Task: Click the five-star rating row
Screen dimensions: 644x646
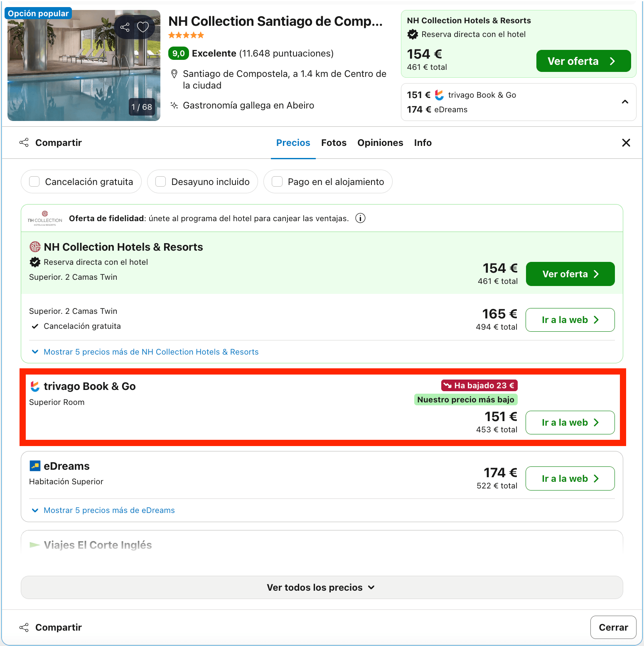Action: tap(186, 35)
